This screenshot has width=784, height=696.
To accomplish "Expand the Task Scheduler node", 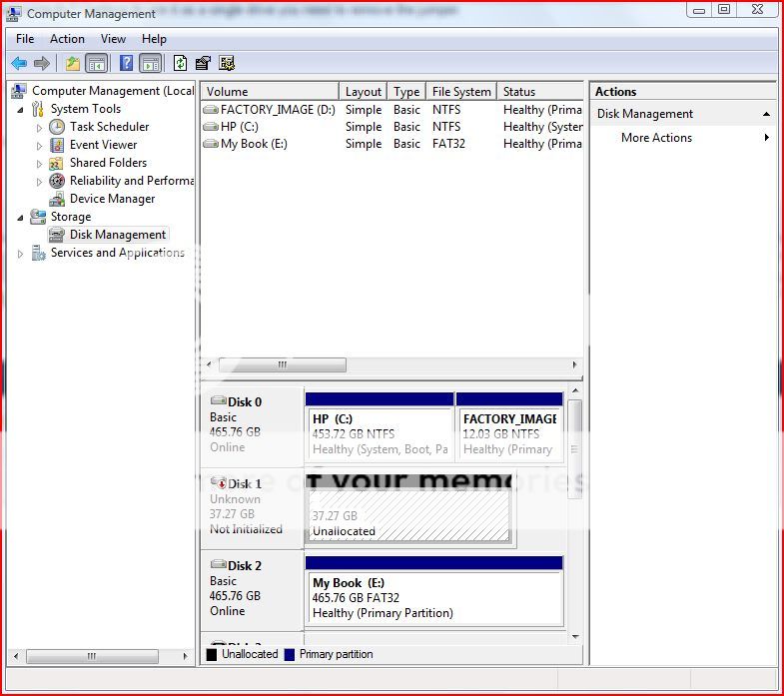I will pyautogui.click(x=39, y=128).
